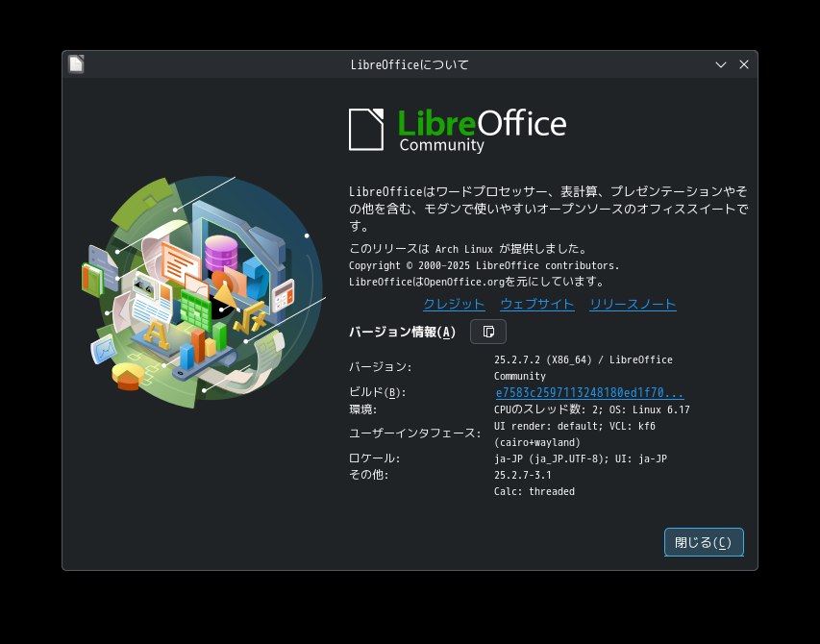Click the ビルド(B): label
The width and height of the screenshot is (820, 644).
point(378,392)
